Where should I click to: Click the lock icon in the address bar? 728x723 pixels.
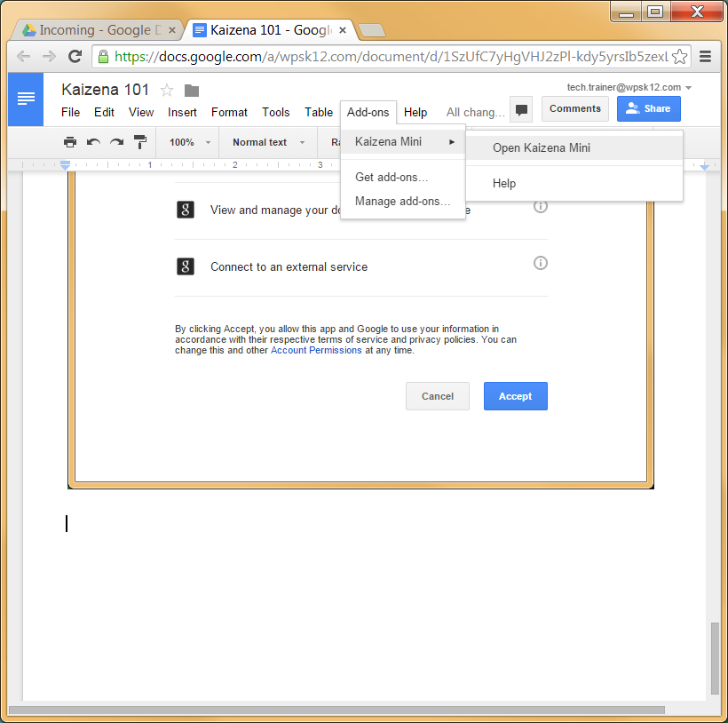click(x=104, y=57)
